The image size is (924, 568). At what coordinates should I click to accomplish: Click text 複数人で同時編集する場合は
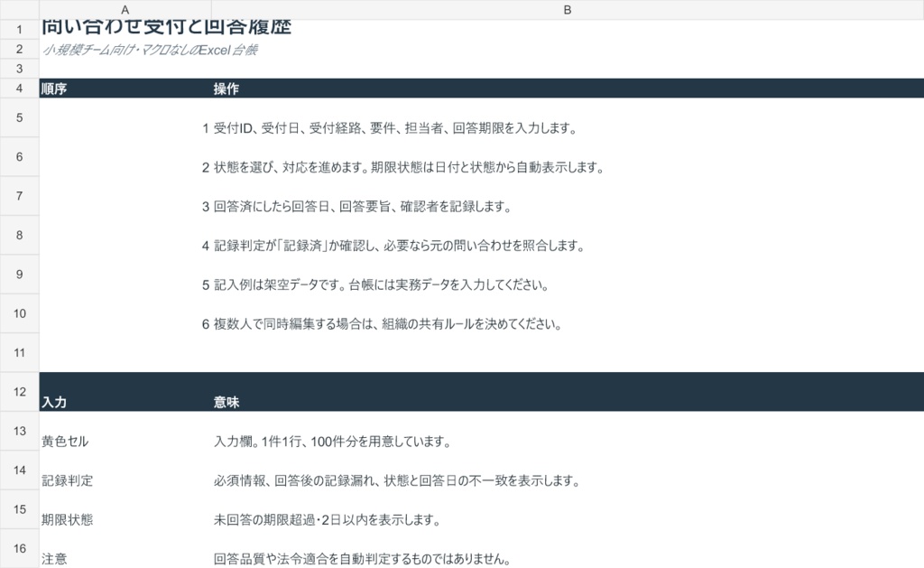388,324
